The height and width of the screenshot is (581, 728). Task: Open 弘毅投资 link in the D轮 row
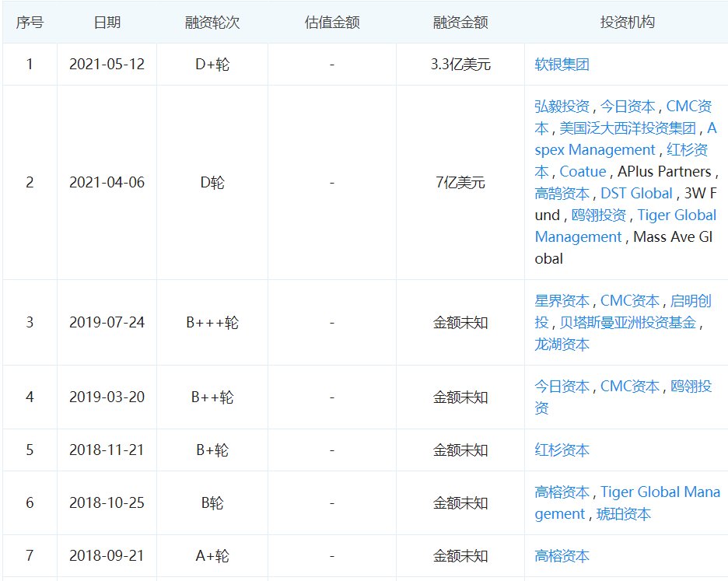click(562, 107)
